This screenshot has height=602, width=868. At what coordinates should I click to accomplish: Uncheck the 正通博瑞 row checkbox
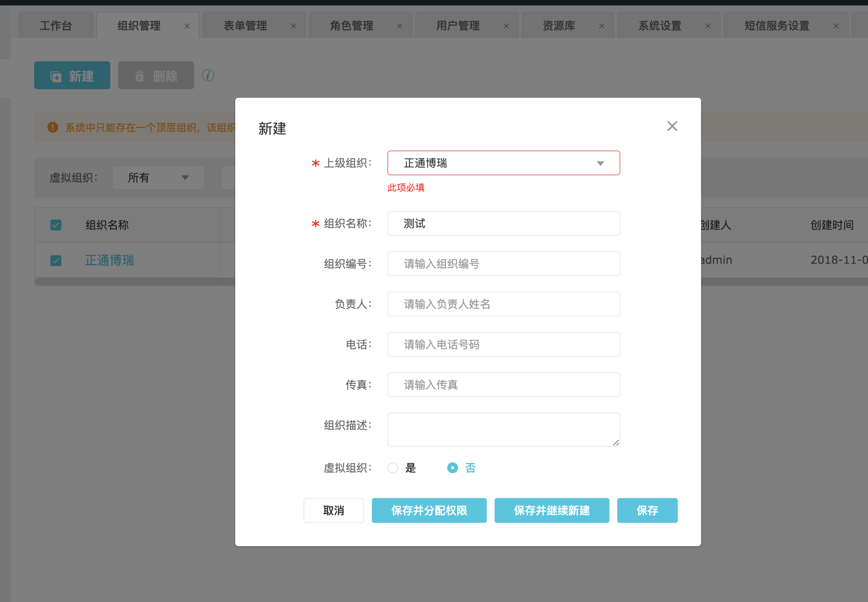click(56, 260)
